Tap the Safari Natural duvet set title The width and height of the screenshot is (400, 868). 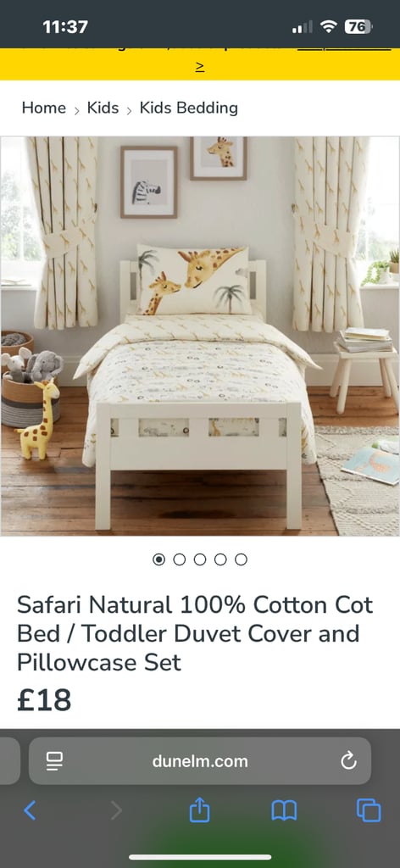tap(195, 634)
